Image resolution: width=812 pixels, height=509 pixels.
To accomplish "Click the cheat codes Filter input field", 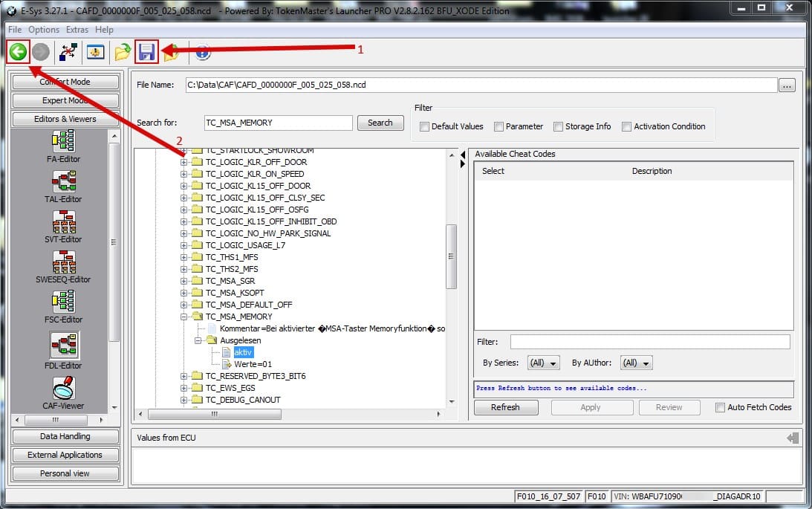I will pyautogui.click(x=651, y=342).
